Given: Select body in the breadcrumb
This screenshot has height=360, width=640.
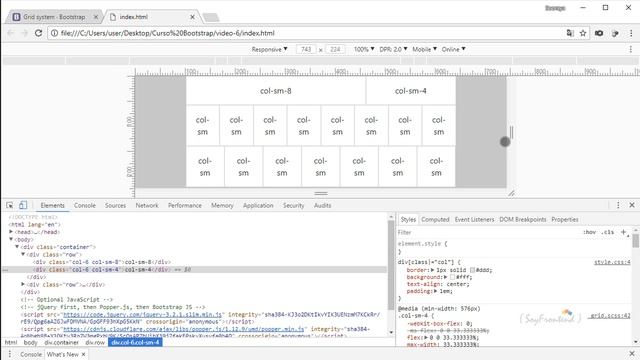Looking at the screenshot, I should [30, 342].
